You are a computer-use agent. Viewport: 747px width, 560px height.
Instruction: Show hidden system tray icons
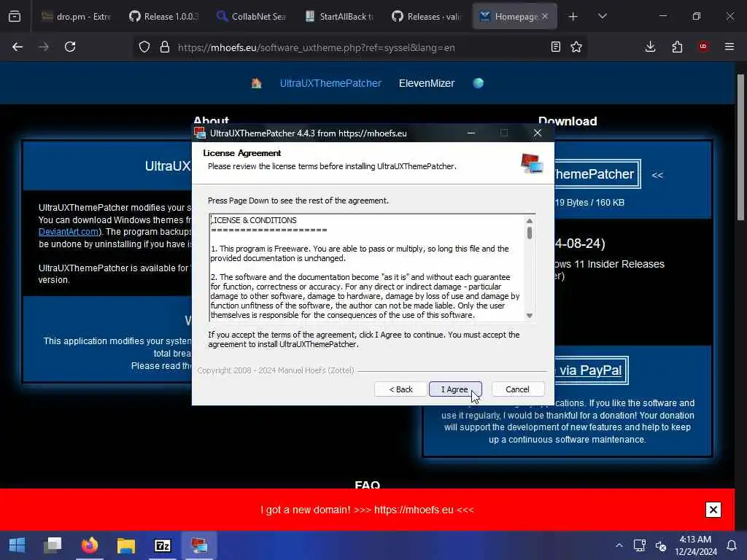point(619,545)
